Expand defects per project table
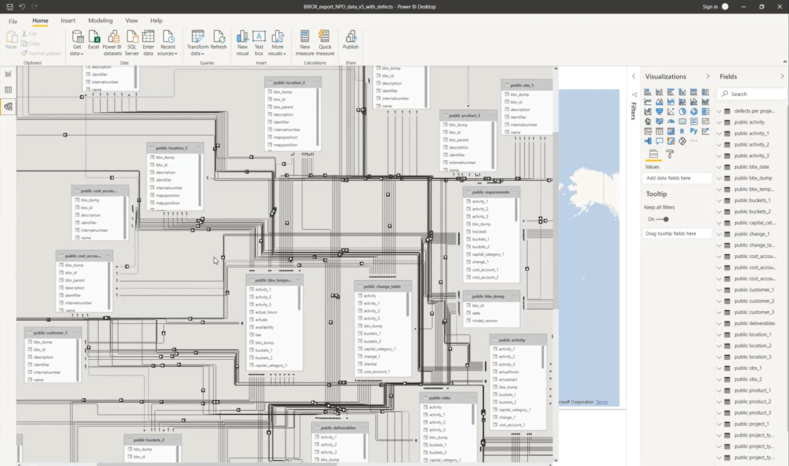The width and height of the screenshot is (789, 466). pyautogui.click(x=719, y=111)
